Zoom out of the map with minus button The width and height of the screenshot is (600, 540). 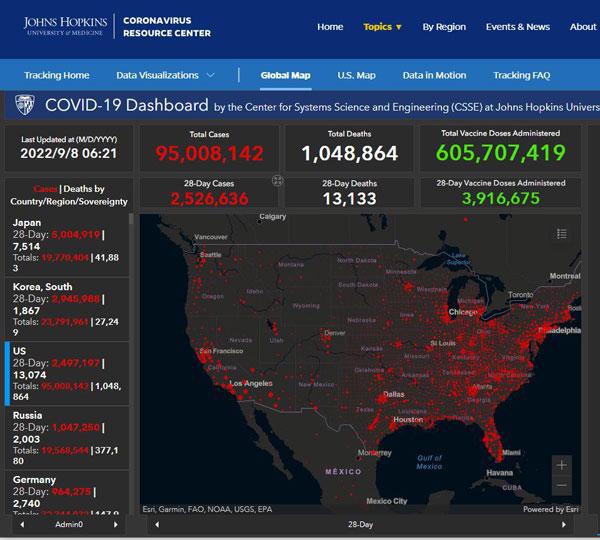tap(562, 486)
